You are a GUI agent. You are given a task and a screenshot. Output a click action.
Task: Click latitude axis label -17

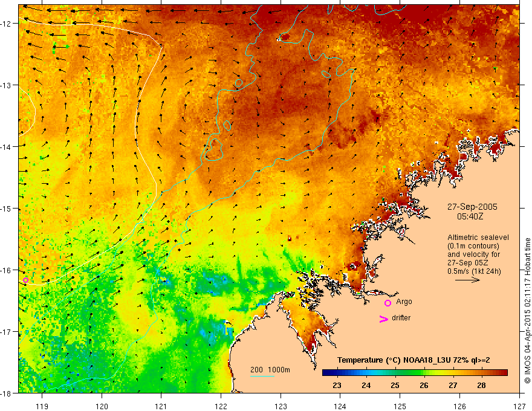6,332
